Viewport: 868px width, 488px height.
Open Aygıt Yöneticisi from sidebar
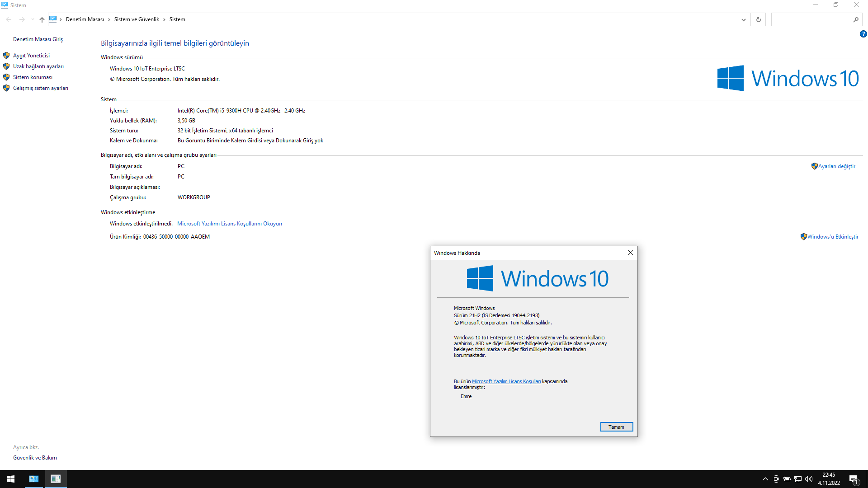click(x=31, y=56)
